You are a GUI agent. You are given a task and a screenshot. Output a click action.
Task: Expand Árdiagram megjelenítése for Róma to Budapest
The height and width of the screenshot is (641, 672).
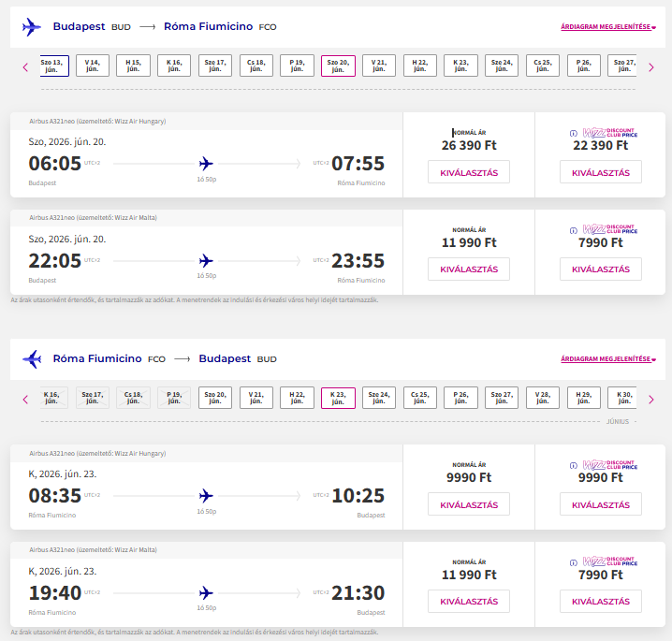(x=608, y=359)
